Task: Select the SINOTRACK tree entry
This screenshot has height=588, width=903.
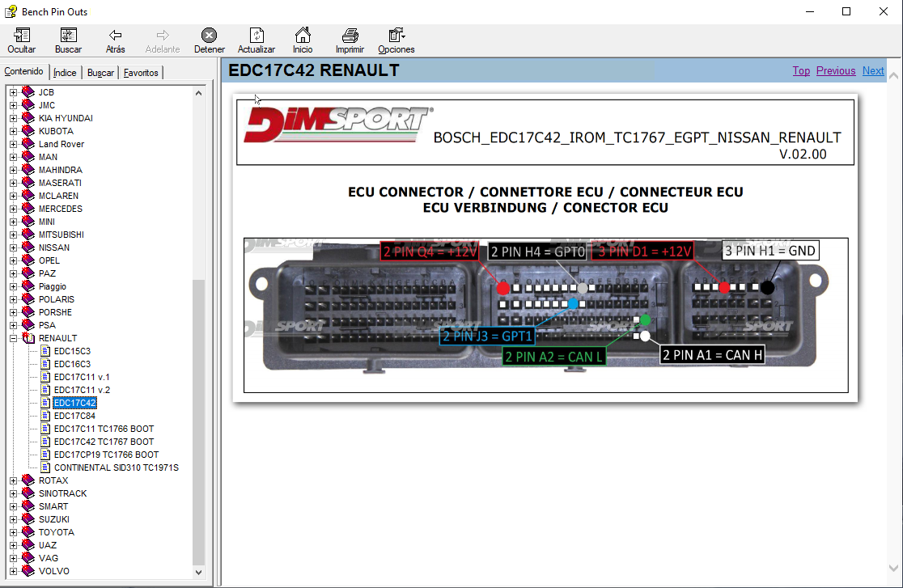Action: (63, 493)
